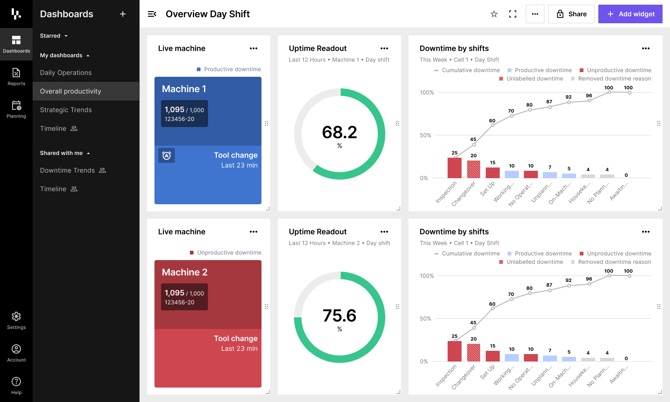Add a new dashboard with plus icon

pos(123,14)
